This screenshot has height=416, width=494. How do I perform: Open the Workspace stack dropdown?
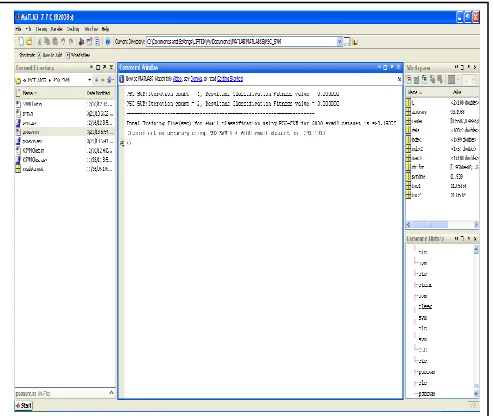pos(470,79)
